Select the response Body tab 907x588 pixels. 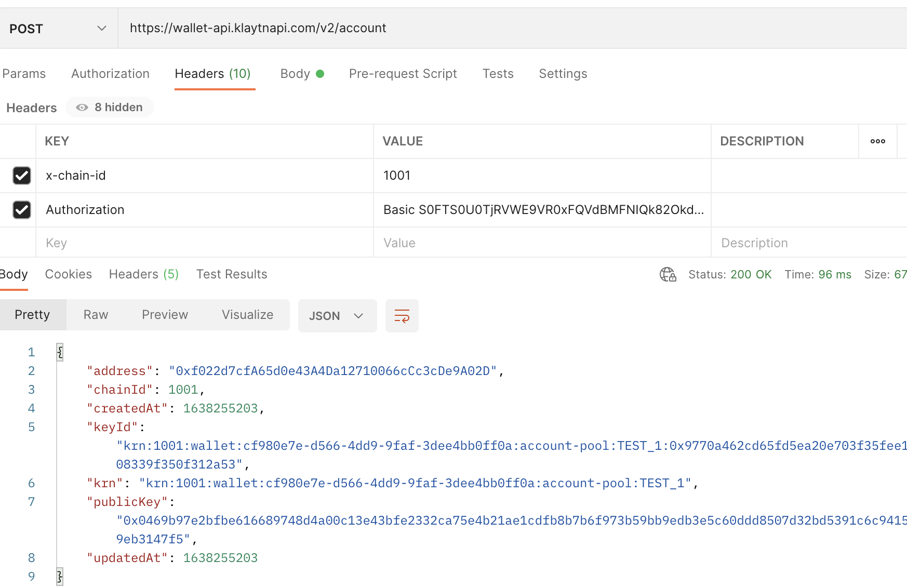click(14, 274)
